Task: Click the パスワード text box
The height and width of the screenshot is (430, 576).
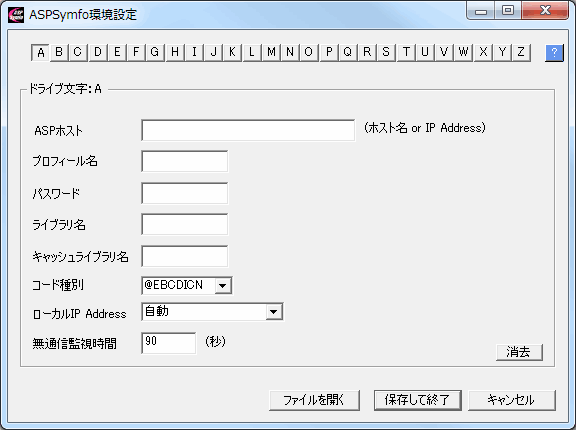Action: (x=184, y=193)
